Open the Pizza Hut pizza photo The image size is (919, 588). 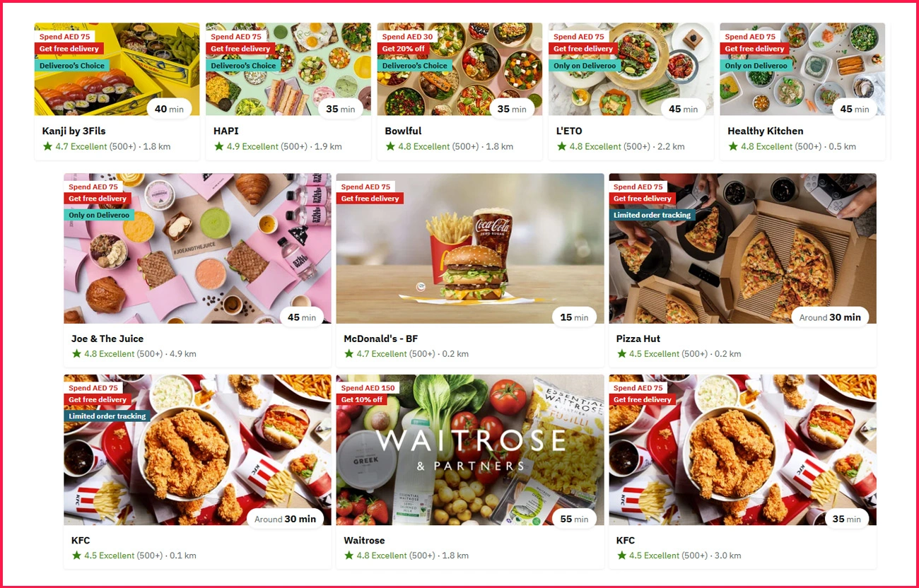point(742,249)
